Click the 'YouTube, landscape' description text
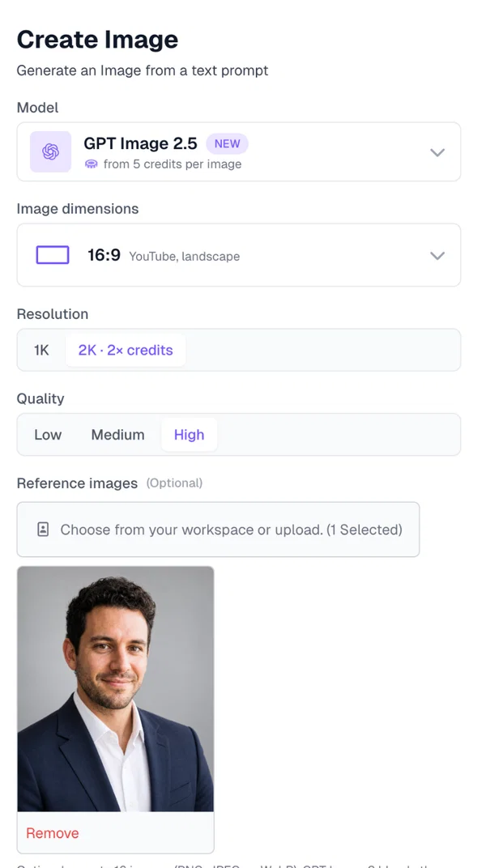The image size is (486, 868). point(185,257)
